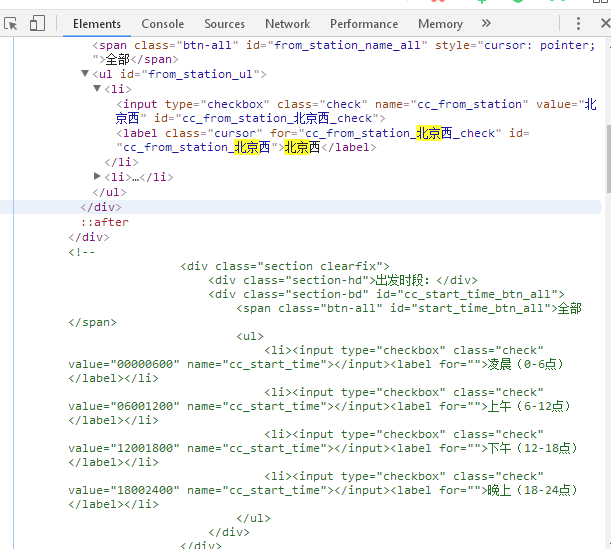This screenshot has width=611, height=549.
Task: Click the comment opening <!-- marker
Action: [x=81, y=252]
